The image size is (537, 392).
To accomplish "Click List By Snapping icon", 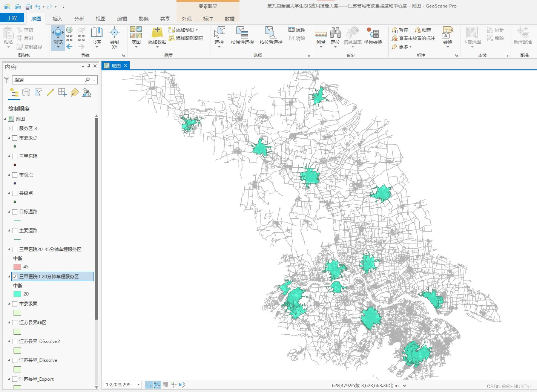I will [x=63, y=92].
